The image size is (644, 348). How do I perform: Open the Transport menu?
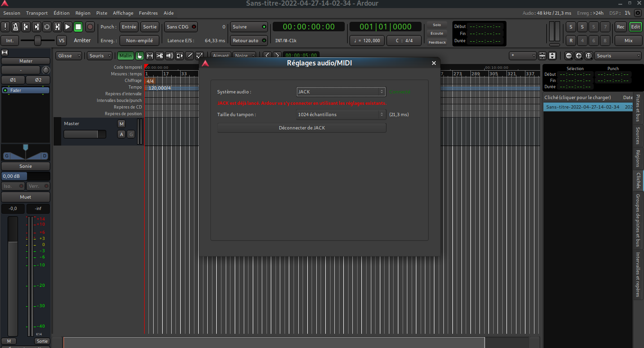pyautogui.click(x=37, y=13)
